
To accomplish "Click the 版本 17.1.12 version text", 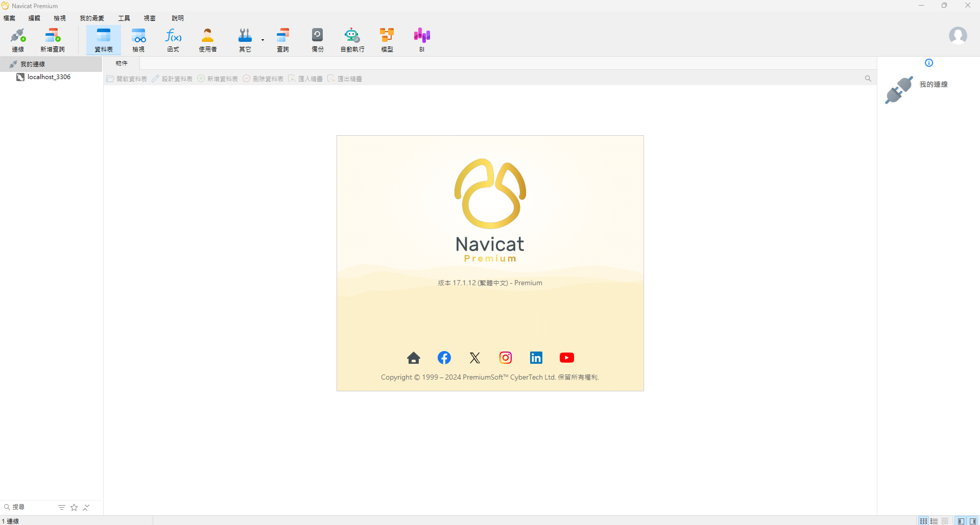I will click(x=490, y=283).
